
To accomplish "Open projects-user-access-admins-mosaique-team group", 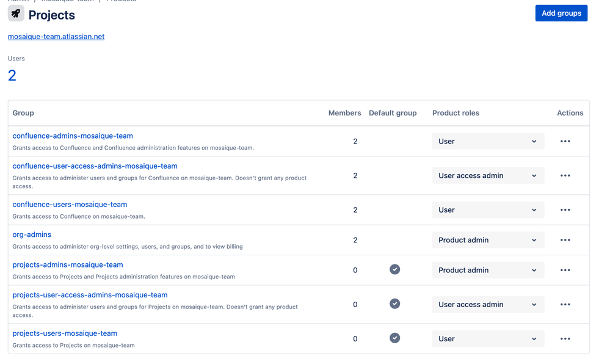I will click(90, 295).
